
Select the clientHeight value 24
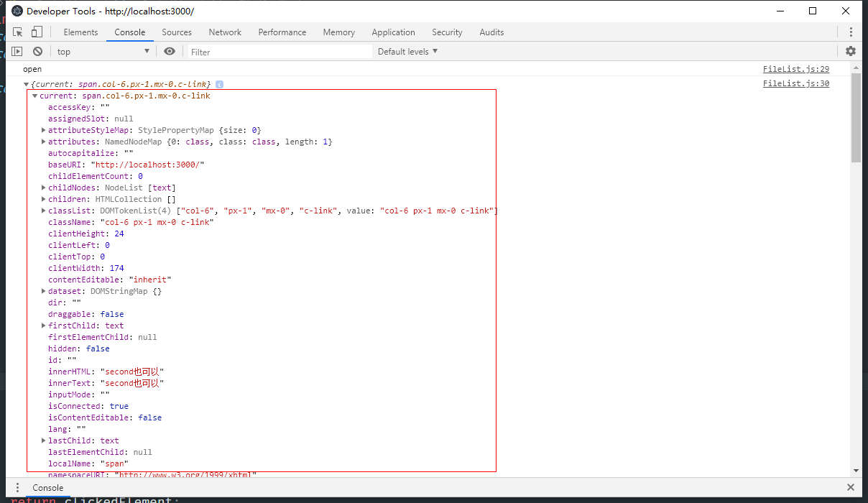tap(119, 234)
